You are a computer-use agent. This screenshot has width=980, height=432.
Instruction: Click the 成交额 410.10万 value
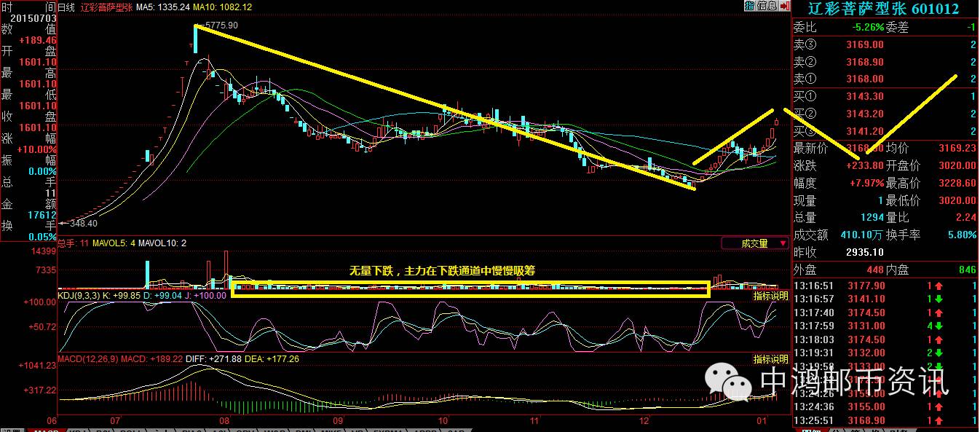click(861, 235)
